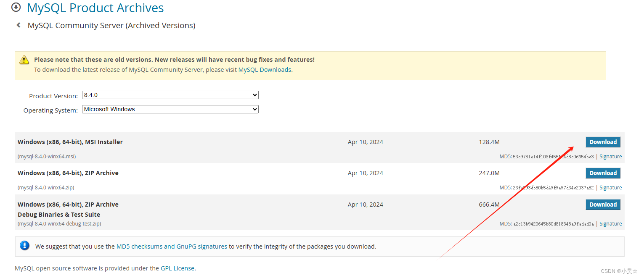Click the MySQL Product Archives heading
Screen dimensions: 644x278
[95, 8]
